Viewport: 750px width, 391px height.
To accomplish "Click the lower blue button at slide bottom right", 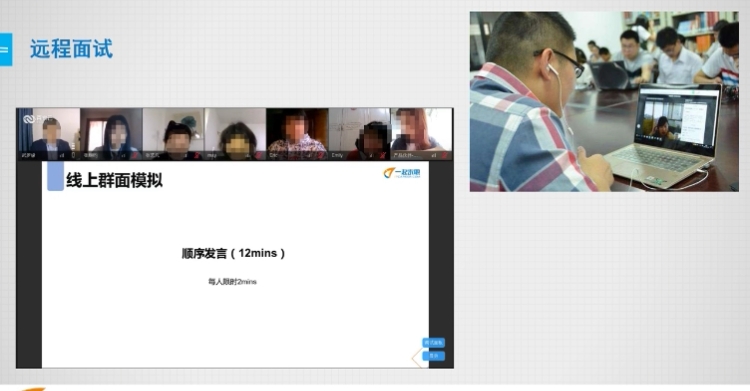I will pos(433,356).
